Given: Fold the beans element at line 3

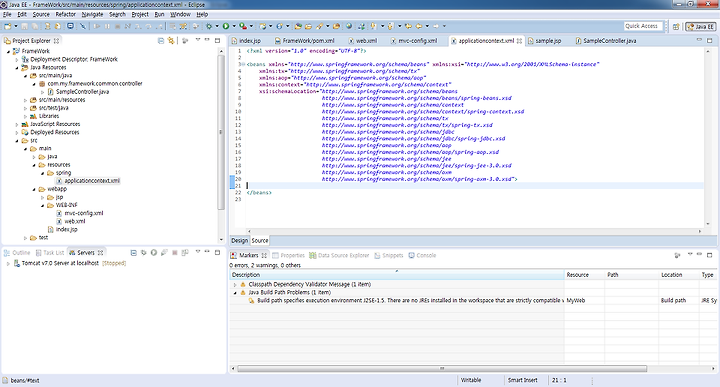Looking at the screenshot, I should click(x=243, y=65).
